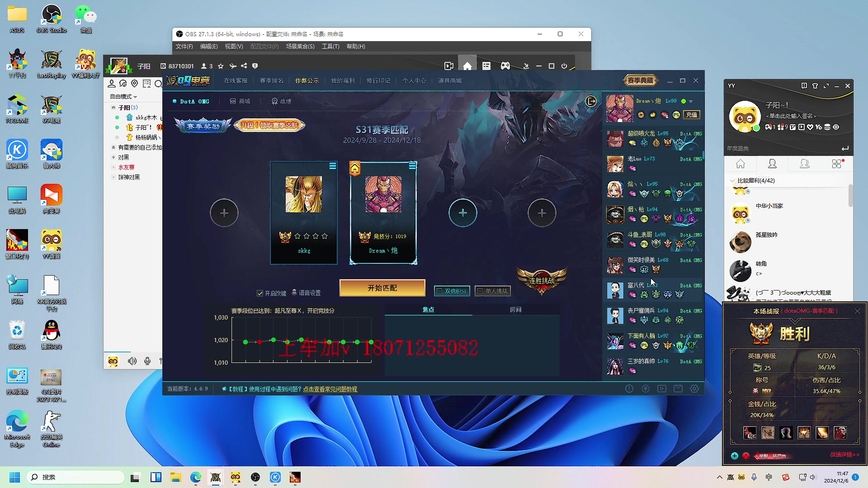The image size is (868, 488).
Task: Toggle the online status dot next to Lv99
Action: pos(684,101)
